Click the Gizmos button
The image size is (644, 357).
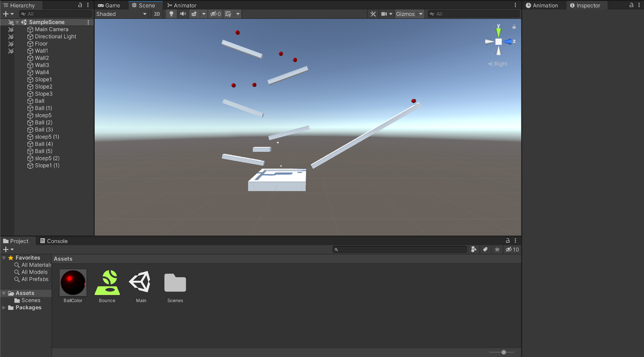point(405,14)
